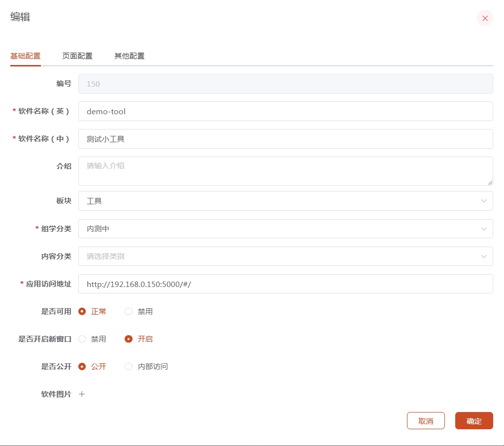The height and width of the screenshot is (446, 504).
Task: Select the 禁用 radio under 是否可用
Action: click(128, 311)
